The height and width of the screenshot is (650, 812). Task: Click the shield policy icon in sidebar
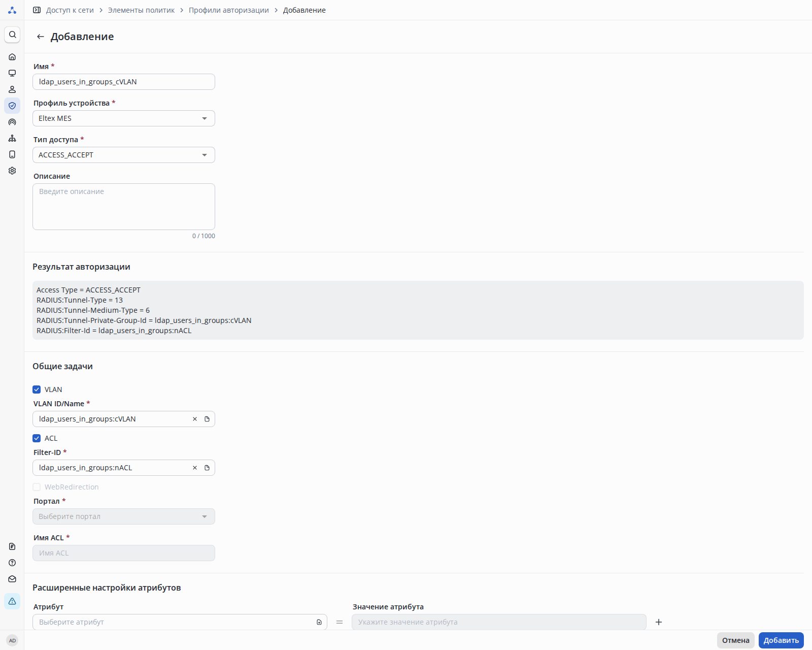(12, 106)
